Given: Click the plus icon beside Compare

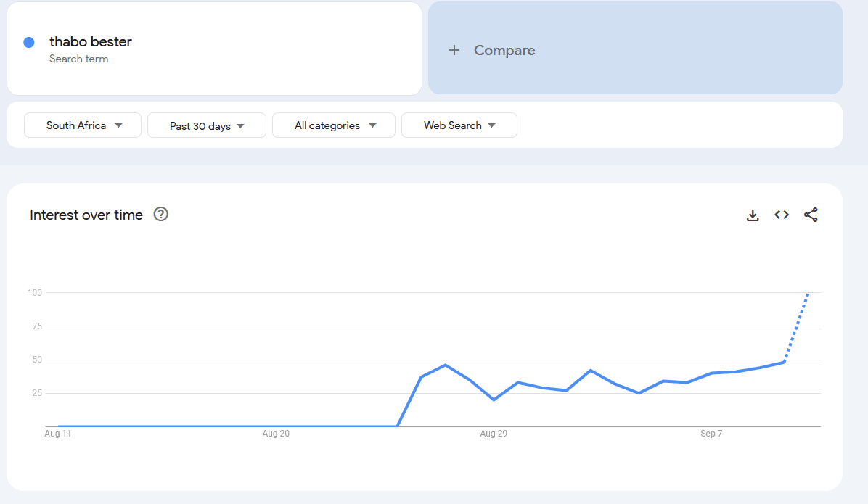Looking at the screenshot, I should click(x=454, y=50).
